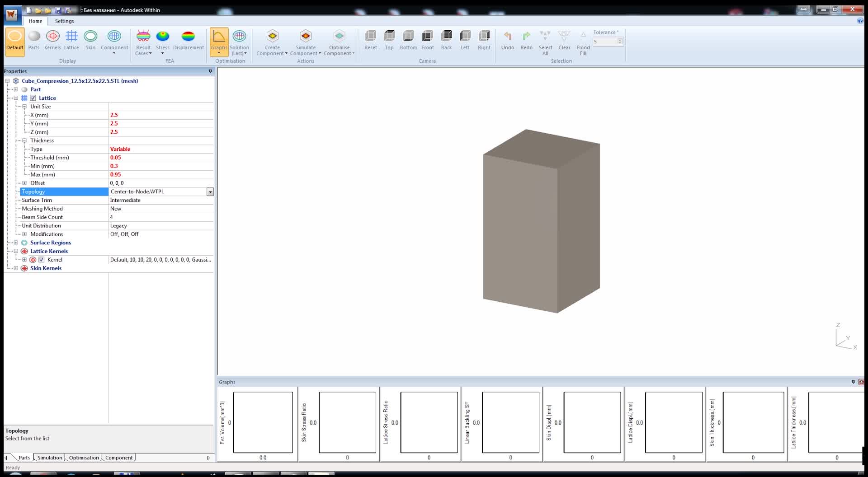Click the Redo button
This screenshot has width=868, height=477.
(x=527, y=40)
